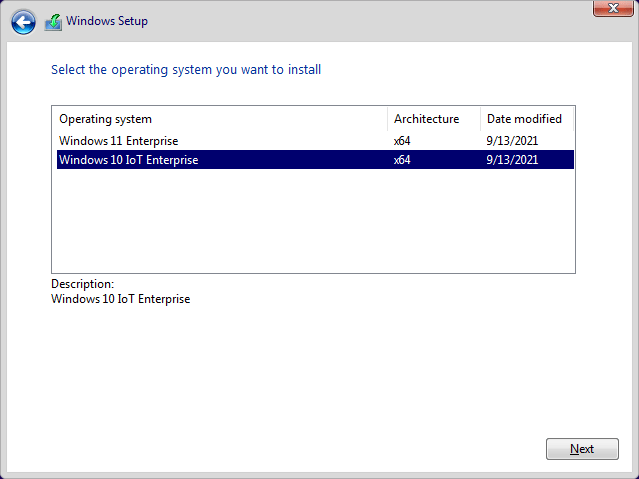This screenshot has height=479, width=639.
Task: Sort by Architecture column header
Action: (434, 119)
